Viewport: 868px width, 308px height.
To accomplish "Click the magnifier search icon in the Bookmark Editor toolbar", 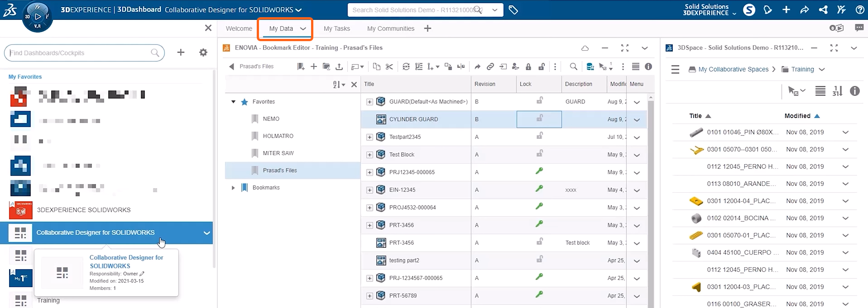I will [x=573, y=66].
